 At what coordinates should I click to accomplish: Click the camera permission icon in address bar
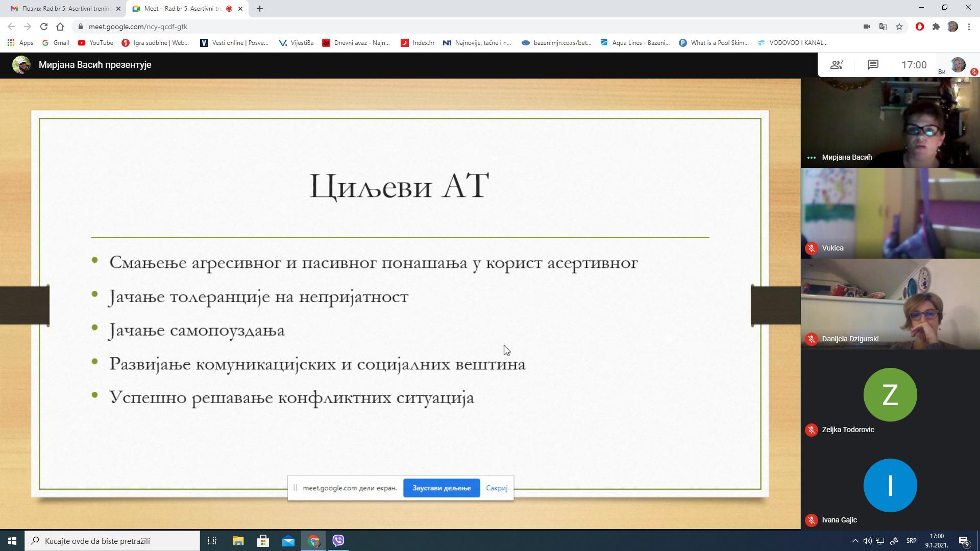(x=866, y=27)
